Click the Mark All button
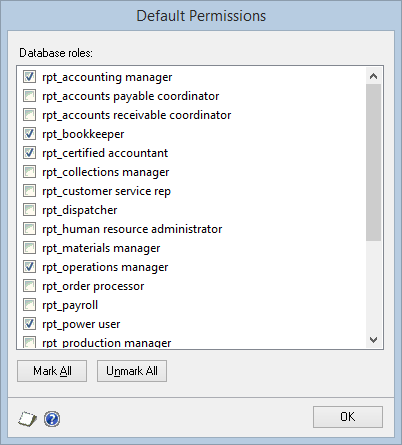402x445 pixels. point(52,371)
